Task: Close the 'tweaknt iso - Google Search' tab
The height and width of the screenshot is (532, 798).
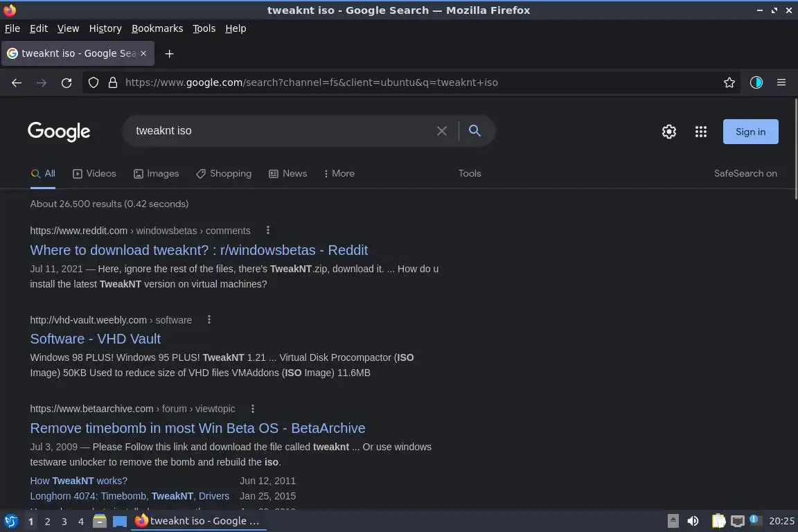Action: click(x=143, y=53)
